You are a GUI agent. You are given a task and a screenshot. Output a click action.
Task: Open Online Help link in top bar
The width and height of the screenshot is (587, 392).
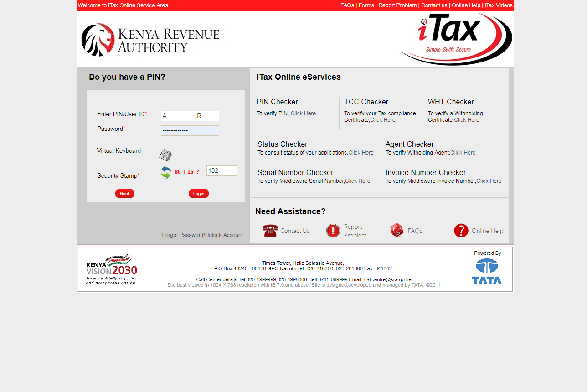point(466,5)
